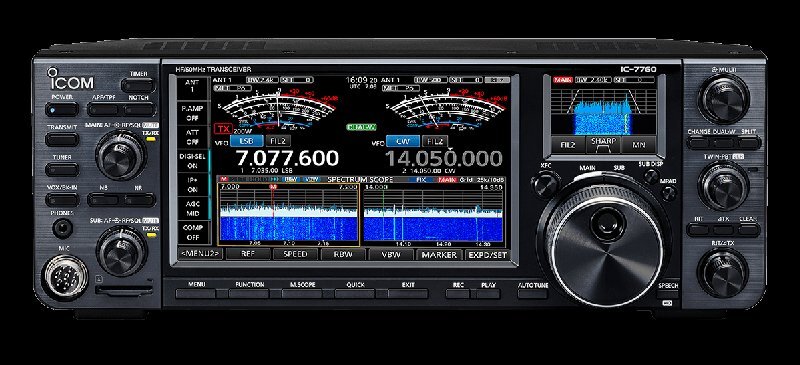
Task: Switch to the MENU2 scope menu
Action: click(x=201, y=254)
